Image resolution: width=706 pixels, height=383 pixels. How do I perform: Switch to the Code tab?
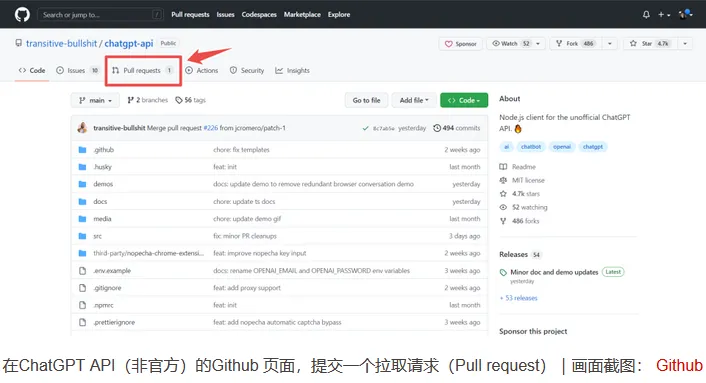click(x=32, y=70)
